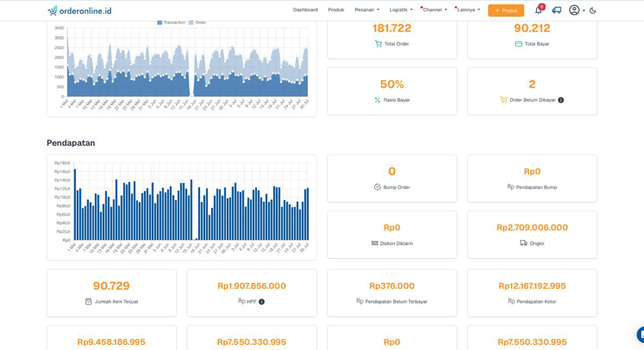Click the tallest bar in Pendapatan chart
644x350 pixels.
[x=75, y=204]
